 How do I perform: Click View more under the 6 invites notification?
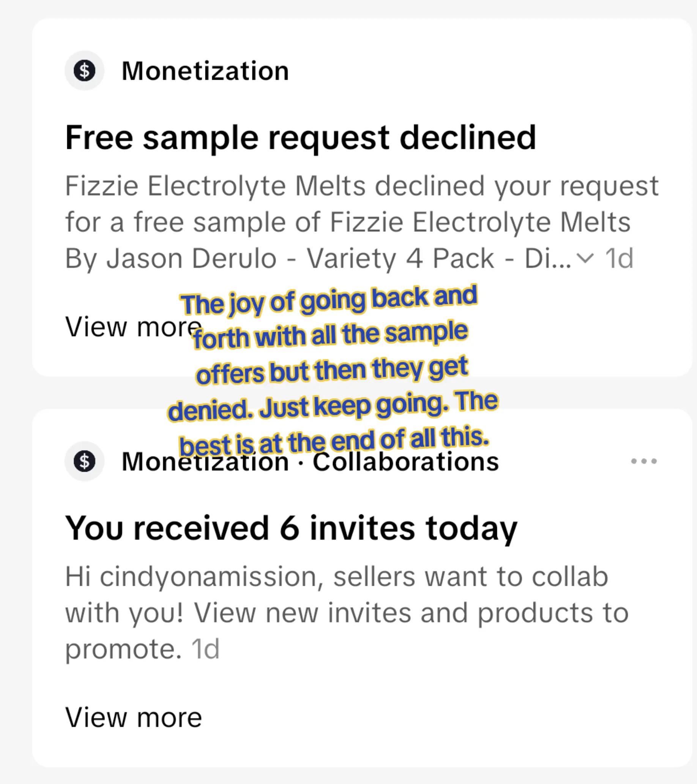(133, 717)
